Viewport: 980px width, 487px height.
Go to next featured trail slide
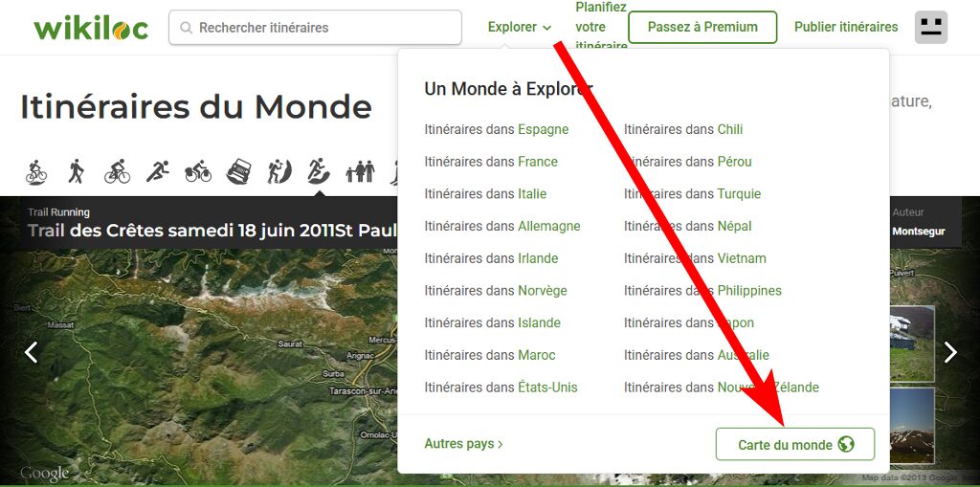(950, 352)
